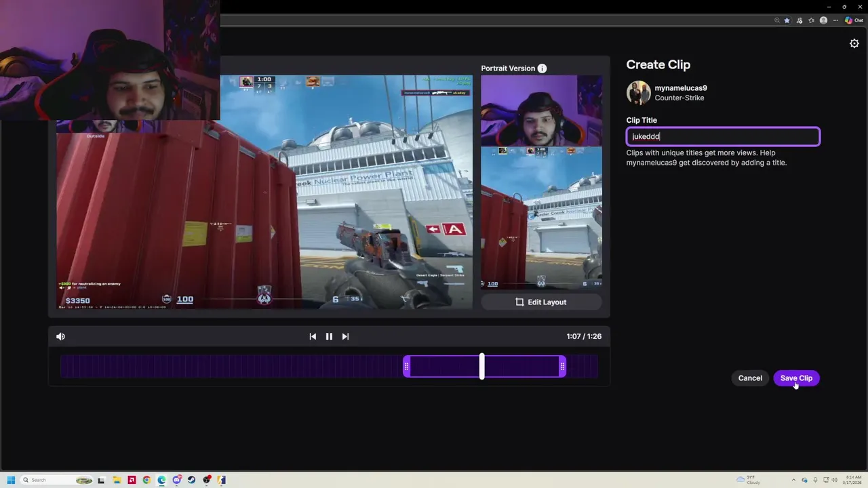This screenshot has width=868, height=488.
Task: Open the clip settings gear
Action: tap(854, 43)
